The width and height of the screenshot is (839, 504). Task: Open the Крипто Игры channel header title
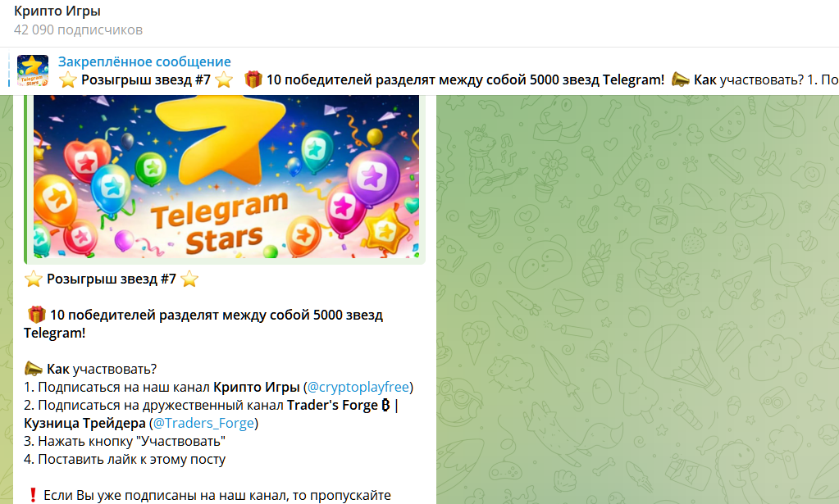click(x=57, y=11)
